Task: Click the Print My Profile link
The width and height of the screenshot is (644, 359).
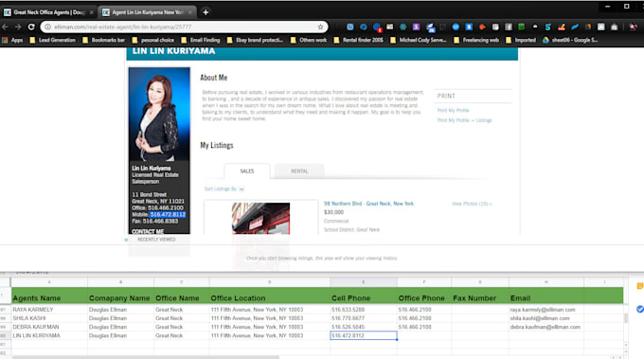Action: [453, 111]
